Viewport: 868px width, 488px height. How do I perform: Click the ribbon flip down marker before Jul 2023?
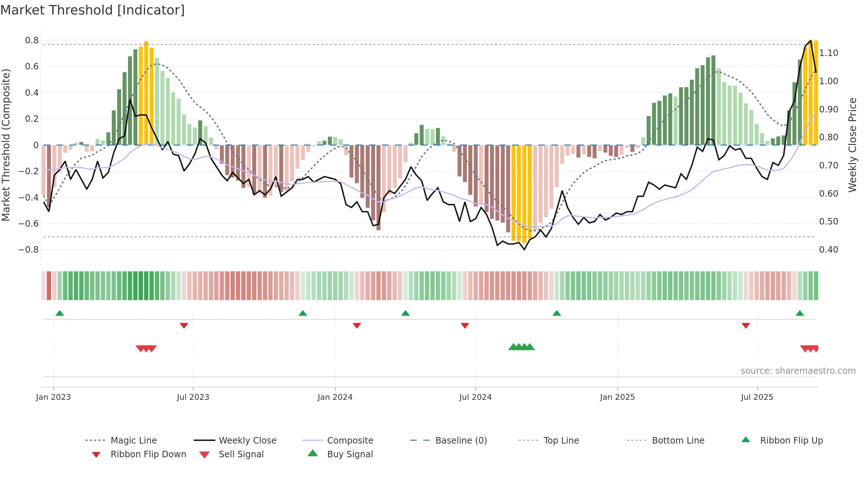[184, 326]
